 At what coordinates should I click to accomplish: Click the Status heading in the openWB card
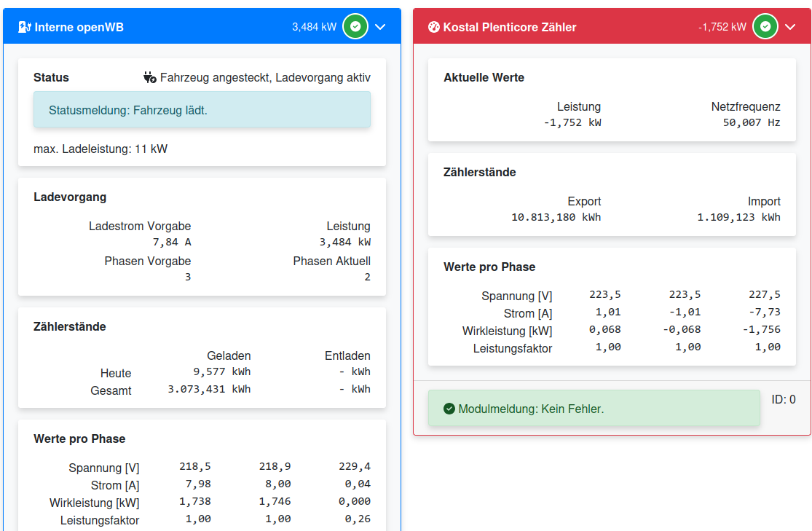(51, 78)
